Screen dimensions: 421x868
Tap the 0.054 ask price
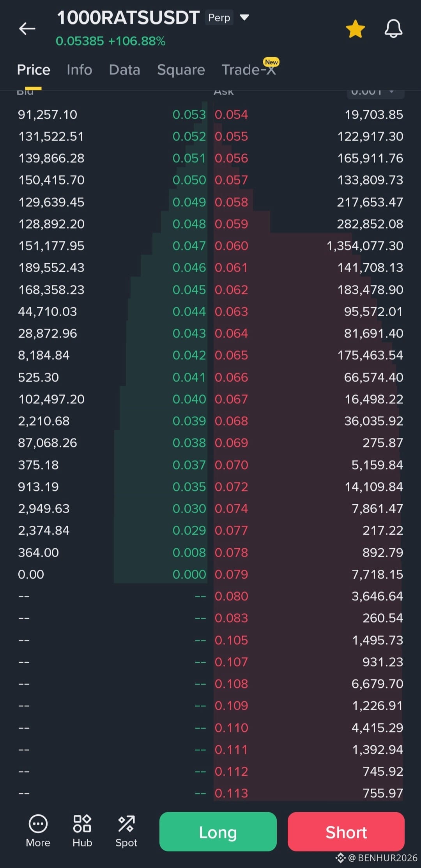(x=231, y=114)
